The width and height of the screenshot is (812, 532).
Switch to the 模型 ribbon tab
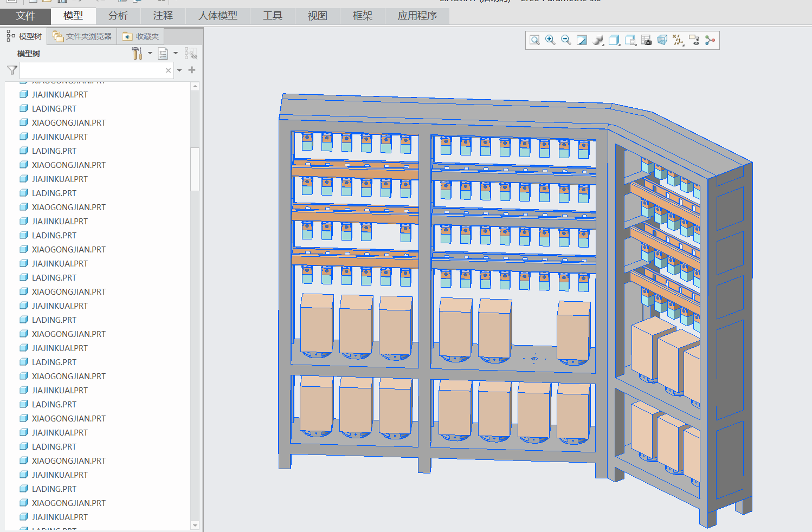[73, 16]
